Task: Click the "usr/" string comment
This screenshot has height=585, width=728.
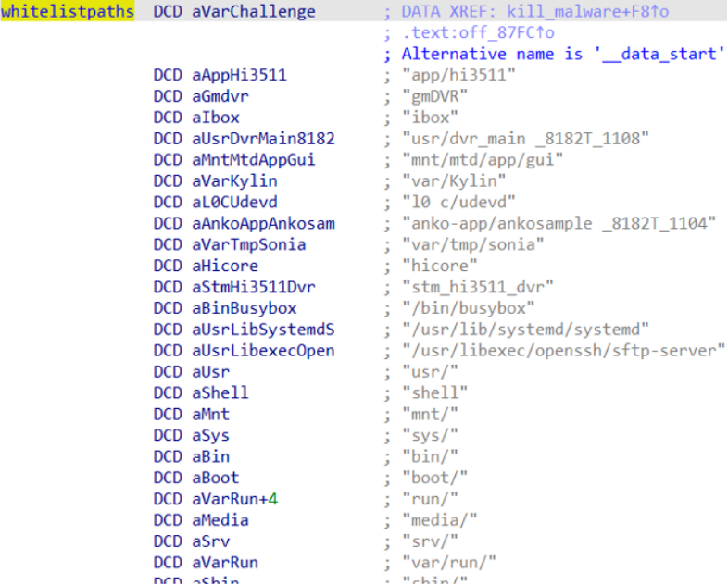Action: (x=430, y=372)
